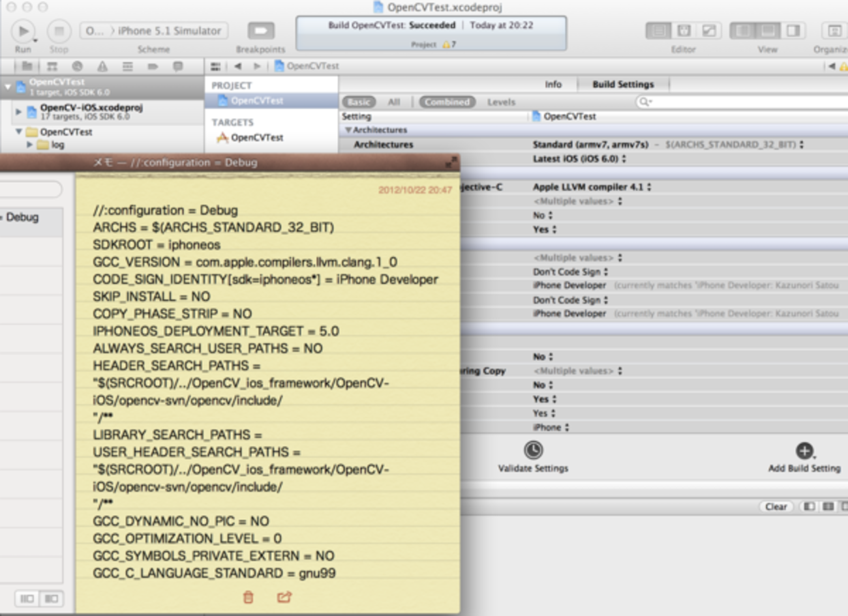Image resolution: width=848 pixels, height=616 pixels.
Task: Select the log folder in navigator
Action: click(x=52, y=145)
